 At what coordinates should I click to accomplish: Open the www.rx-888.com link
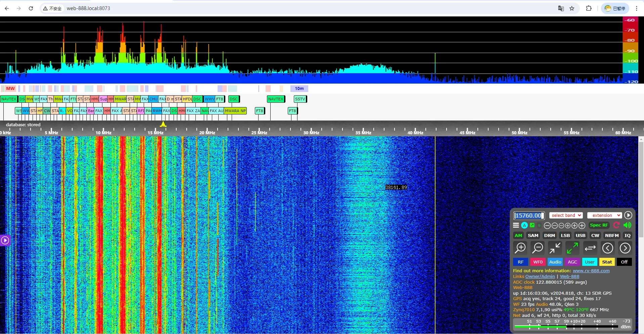pyautogui.click(x=591, y=271)
